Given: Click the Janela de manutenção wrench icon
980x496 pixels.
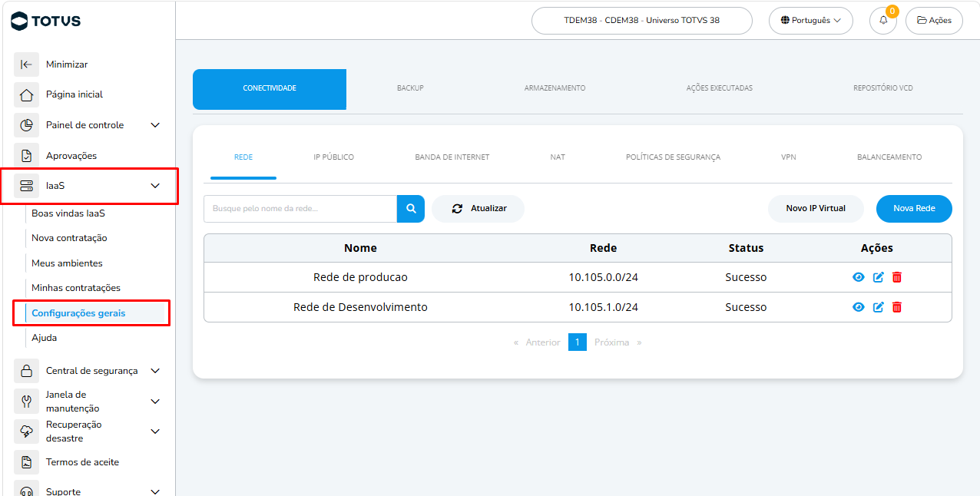Looking at the screenshot, I should [26, 402].
